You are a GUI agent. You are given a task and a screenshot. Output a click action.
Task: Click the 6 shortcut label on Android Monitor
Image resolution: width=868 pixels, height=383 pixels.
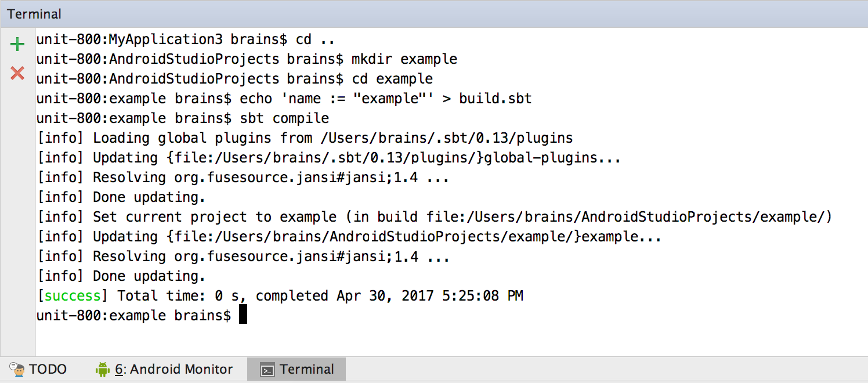(x=119, y=368)
